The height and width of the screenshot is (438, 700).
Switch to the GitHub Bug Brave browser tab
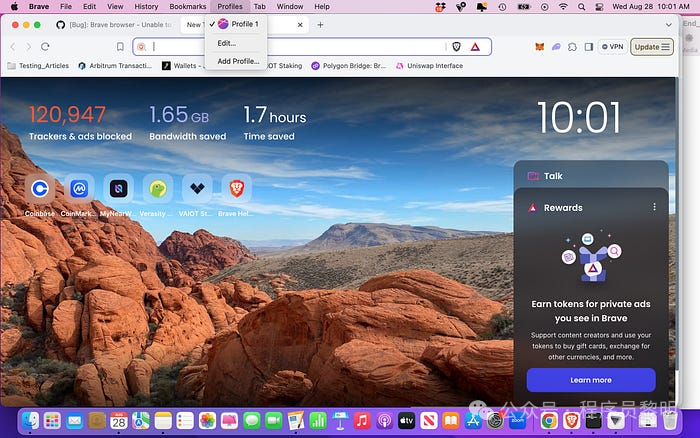[x=115, y=25]
